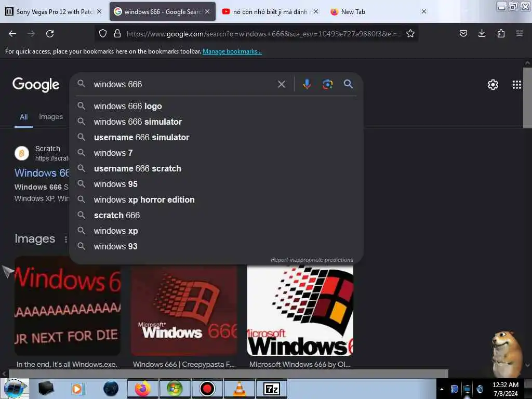The height and width of the screenshot is (399, 532).
Task: Clear the Google search box text
Action: coord(282,84)
